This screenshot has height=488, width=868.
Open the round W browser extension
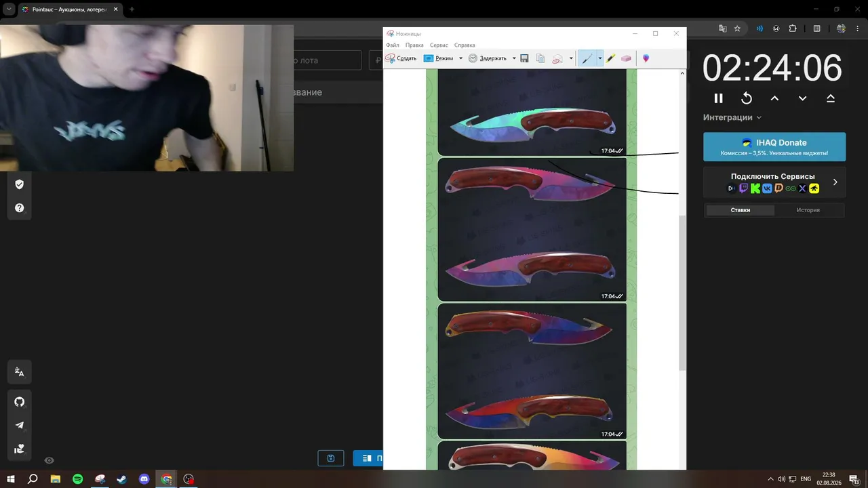tap(776, 28)
